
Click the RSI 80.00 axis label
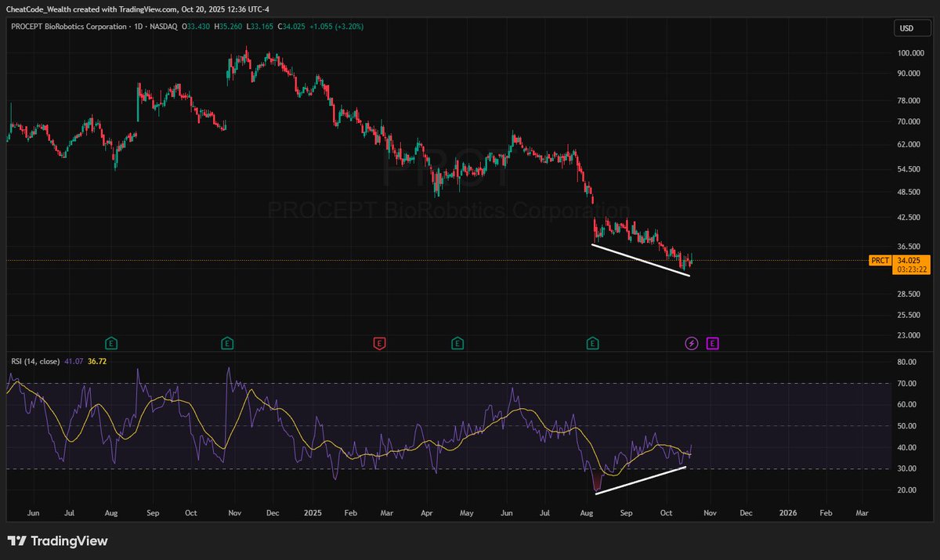pos(908,363)
